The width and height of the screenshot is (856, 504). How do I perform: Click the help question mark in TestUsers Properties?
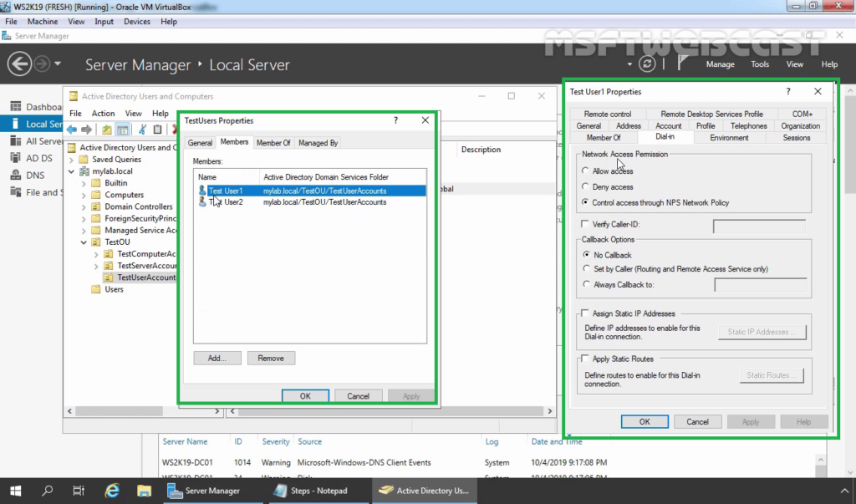coord(395,120)
